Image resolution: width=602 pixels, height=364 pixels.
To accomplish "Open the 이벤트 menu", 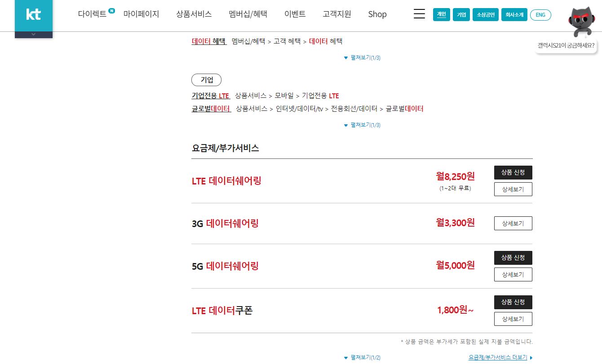I will tap(295, 14).
